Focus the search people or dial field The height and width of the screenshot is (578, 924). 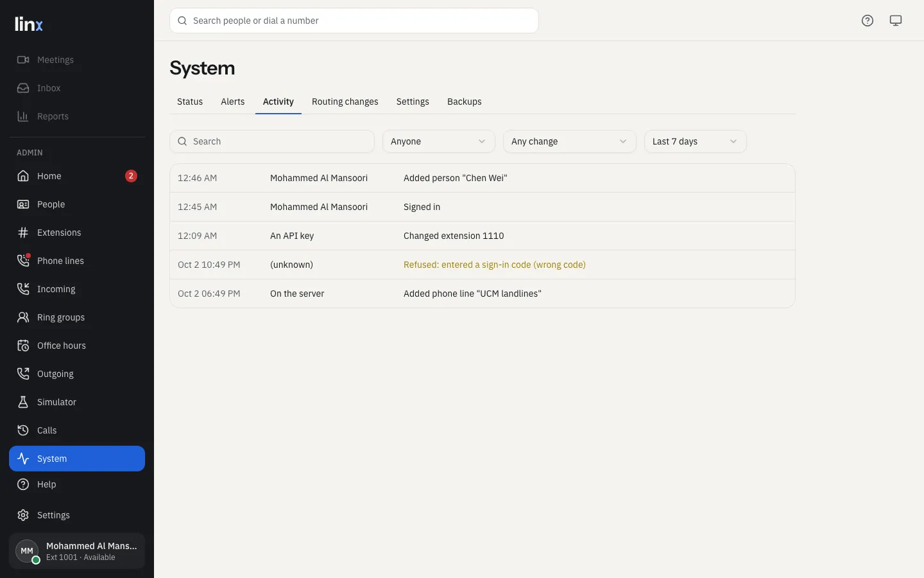[354, 21]
